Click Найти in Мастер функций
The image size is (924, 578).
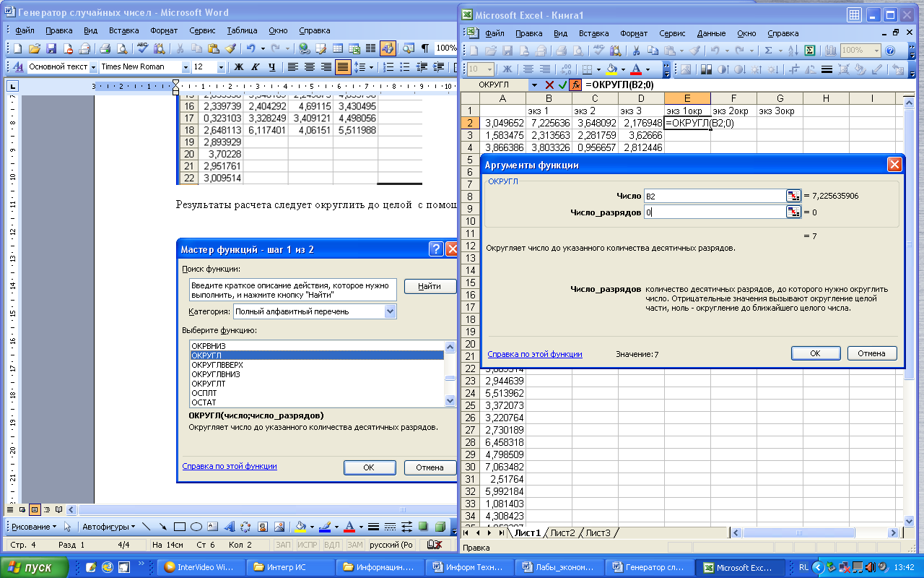tap(430, 286)
